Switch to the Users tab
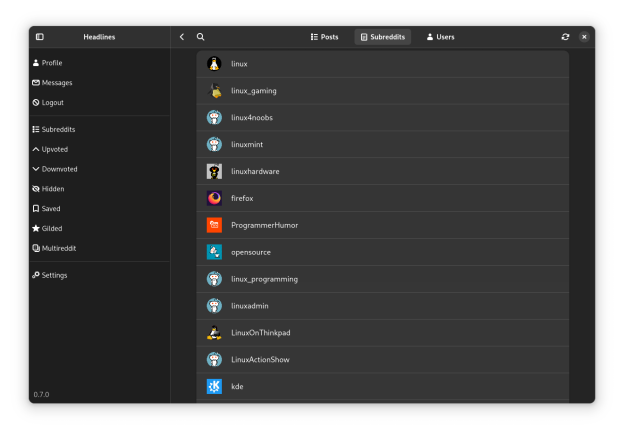 point(440,37)
